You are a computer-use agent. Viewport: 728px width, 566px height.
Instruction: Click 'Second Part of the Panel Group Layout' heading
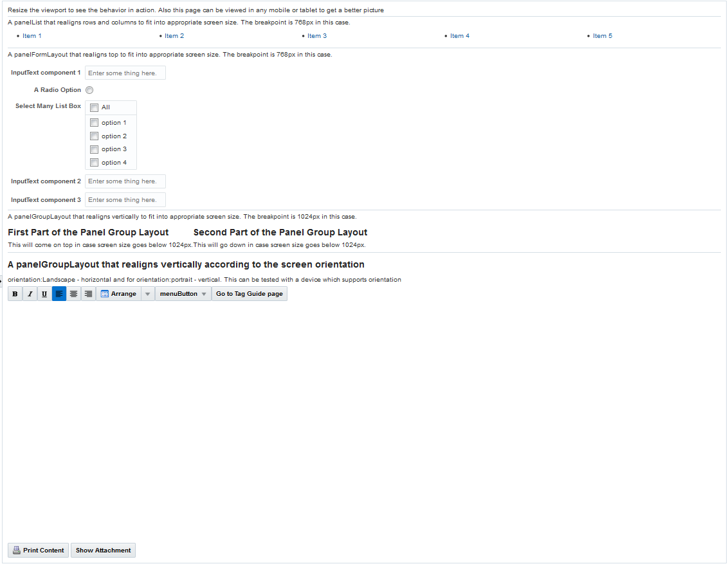click(x=280, y=232)
